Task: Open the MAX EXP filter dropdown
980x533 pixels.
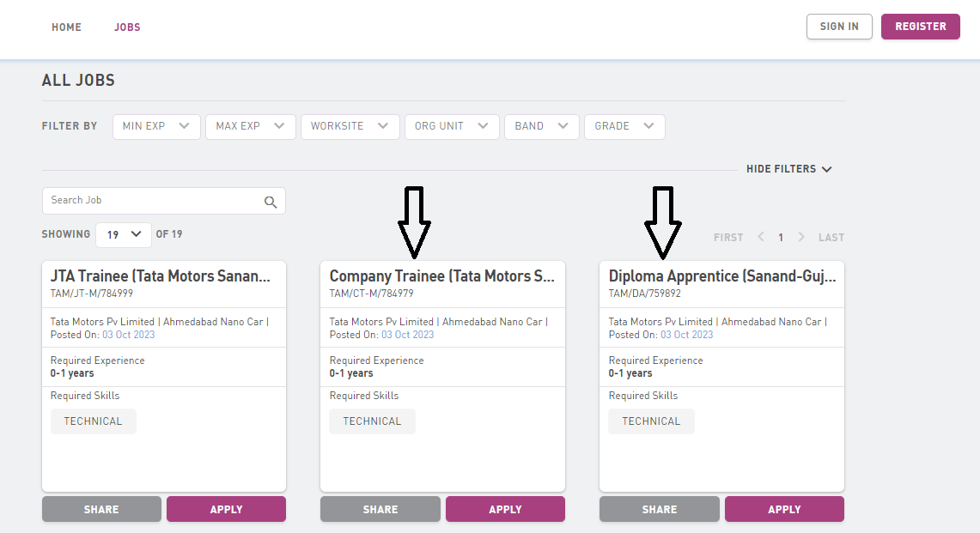Action: 250,126
